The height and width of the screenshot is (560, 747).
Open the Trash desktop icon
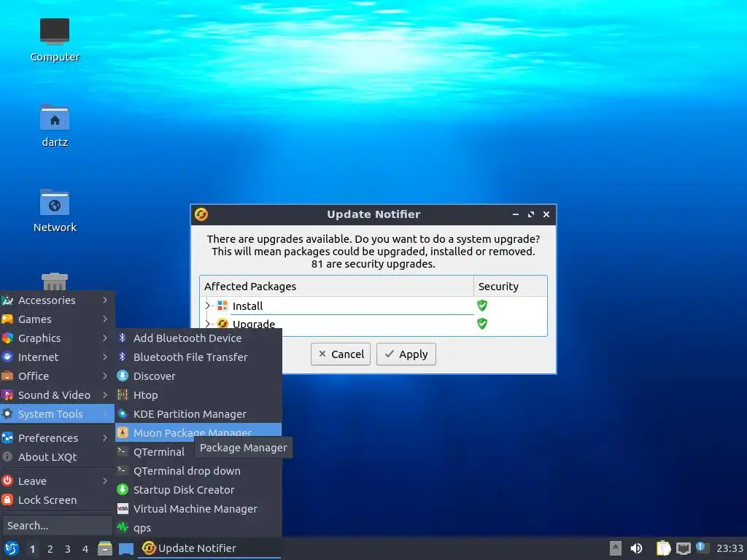coord(54,281)
